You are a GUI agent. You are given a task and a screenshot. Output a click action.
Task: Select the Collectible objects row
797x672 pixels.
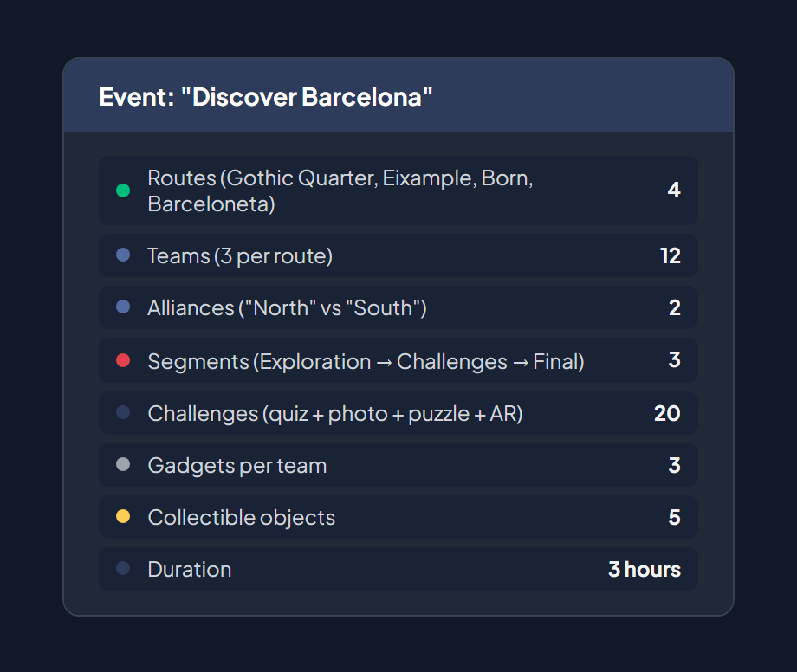pos(397,517)
